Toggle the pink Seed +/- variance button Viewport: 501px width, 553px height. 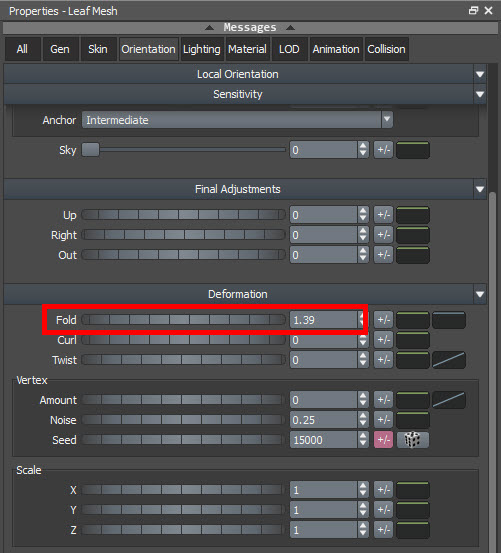pos(384,440)
